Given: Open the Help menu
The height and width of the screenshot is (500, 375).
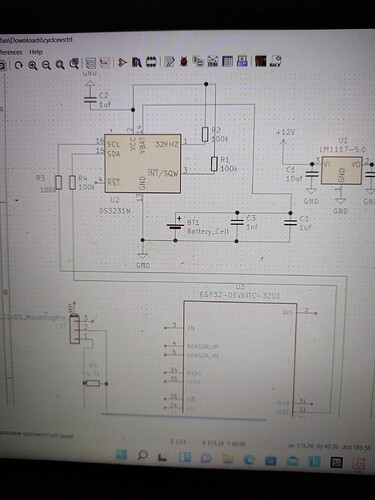Looking at the screenshot, I should coord(36,52).
